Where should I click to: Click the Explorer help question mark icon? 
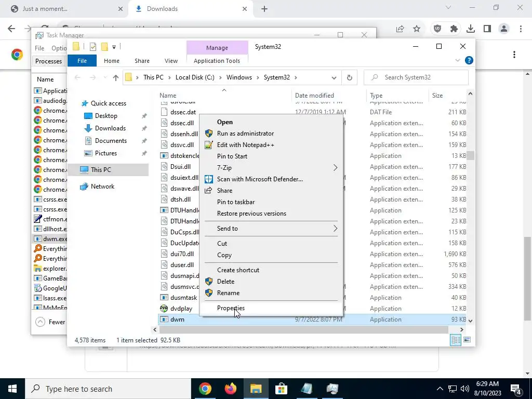pos(469,60)
